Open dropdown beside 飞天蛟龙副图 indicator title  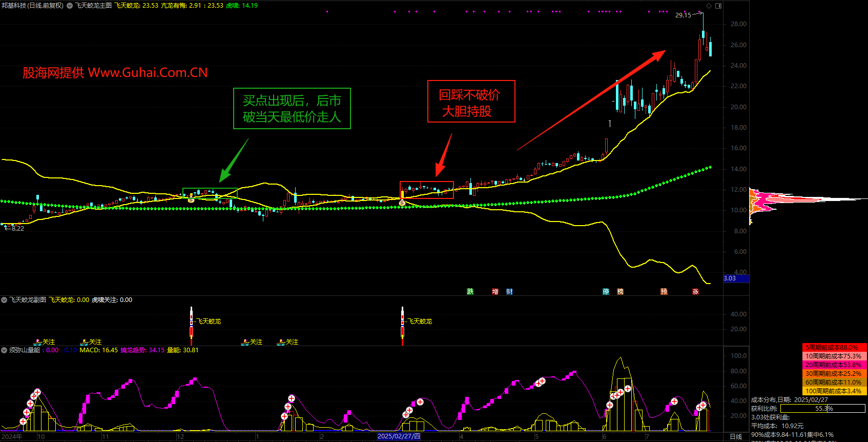coord(4,300)
